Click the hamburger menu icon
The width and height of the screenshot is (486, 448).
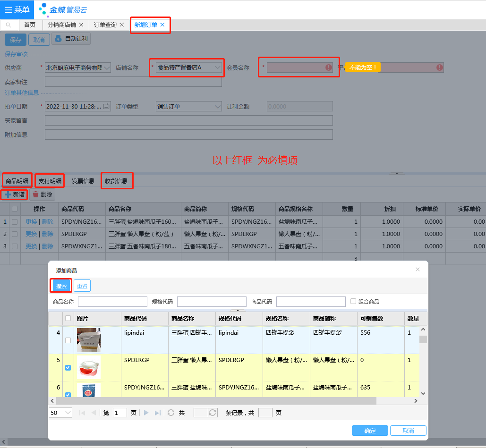click(x=9, y=10)
